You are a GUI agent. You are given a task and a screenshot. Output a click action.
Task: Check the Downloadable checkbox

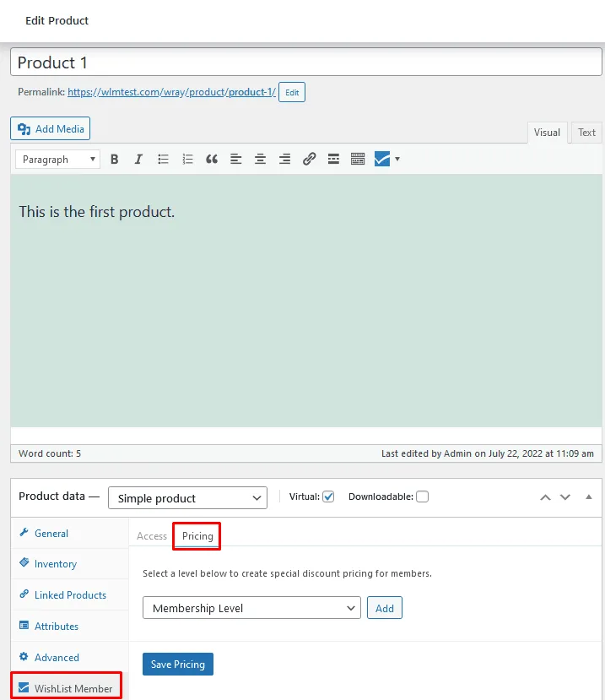coord(422,497)
